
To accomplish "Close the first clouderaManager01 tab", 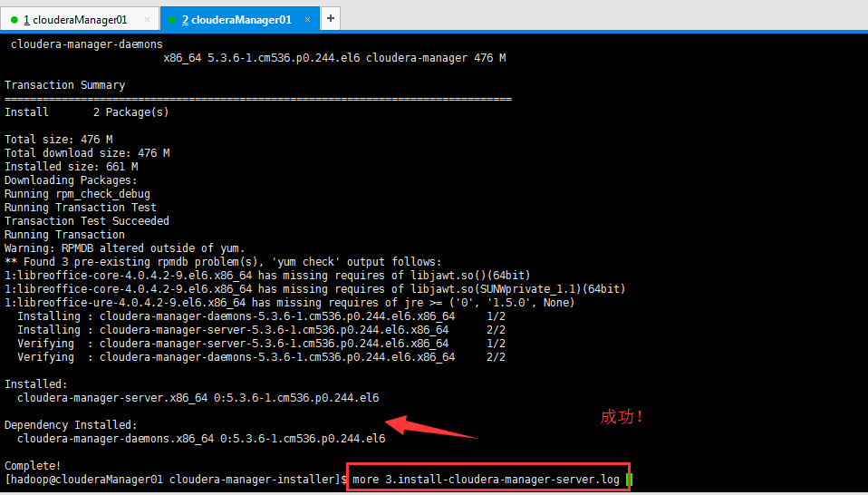I will tap(147, 20).
